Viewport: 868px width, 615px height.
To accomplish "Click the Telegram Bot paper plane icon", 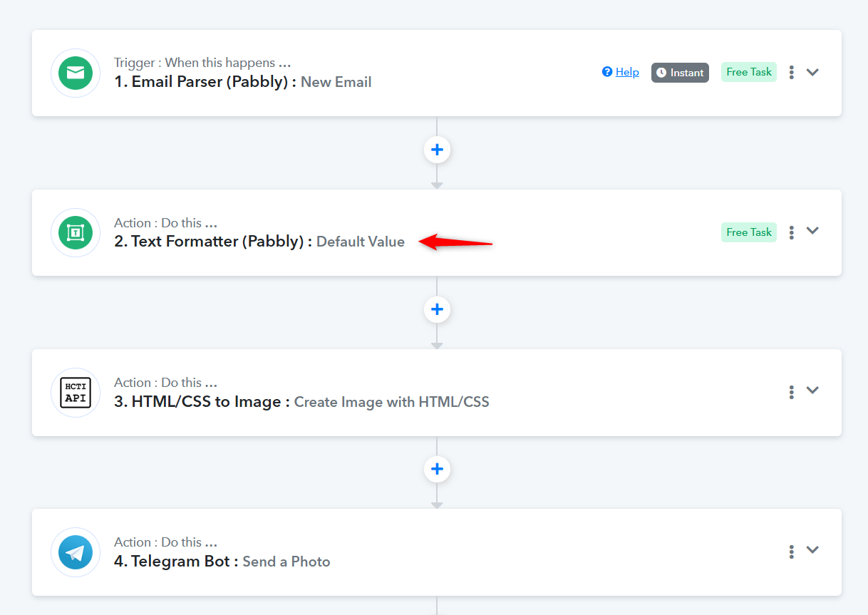I will [x=76, y=552].
